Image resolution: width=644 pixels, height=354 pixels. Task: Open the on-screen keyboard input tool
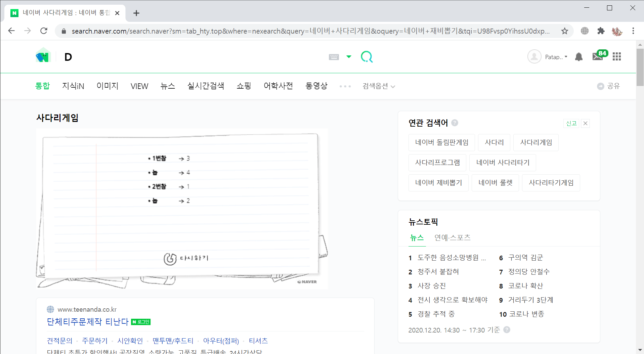[334, 57]
